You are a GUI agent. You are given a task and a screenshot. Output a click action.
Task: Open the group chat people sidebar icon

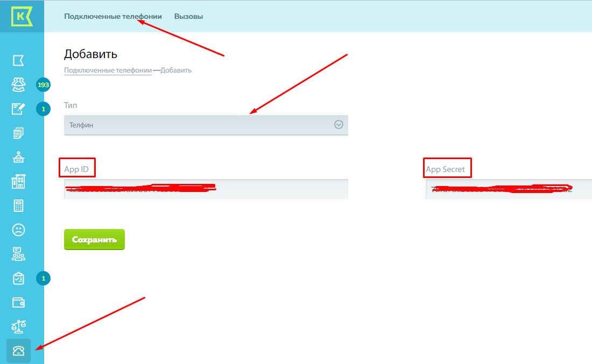(x=18, y=254)
